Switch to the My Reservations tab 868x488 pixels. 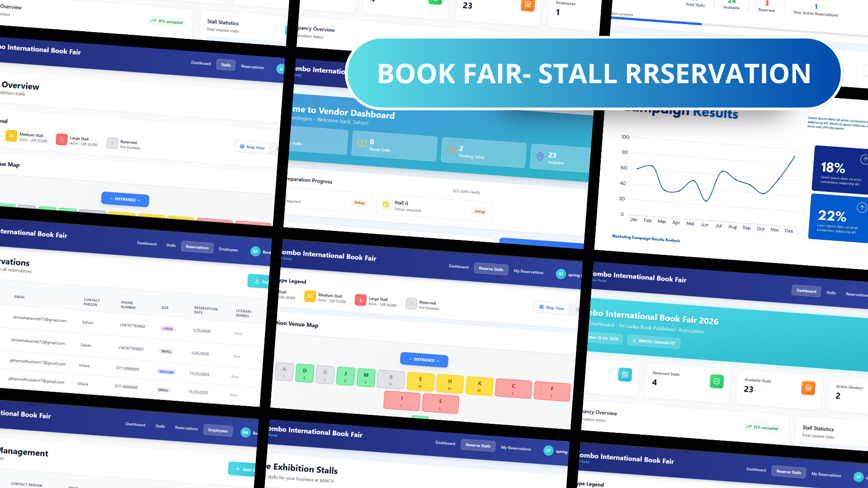click(528, 272)
